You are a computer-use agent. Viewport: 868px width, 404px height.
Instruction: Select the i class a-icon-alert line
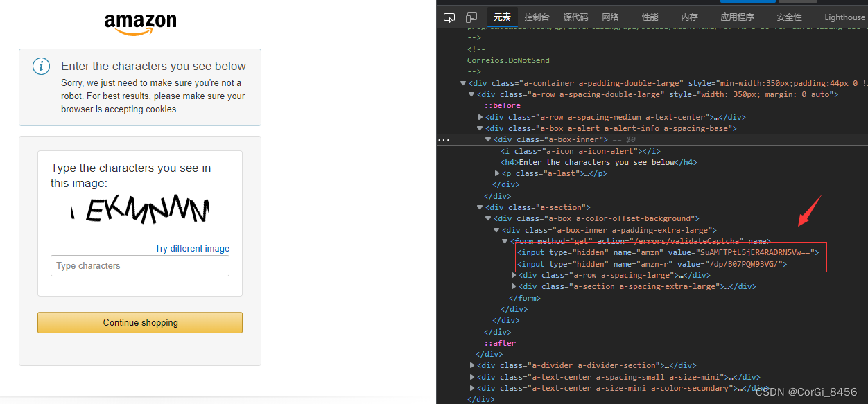580,151
